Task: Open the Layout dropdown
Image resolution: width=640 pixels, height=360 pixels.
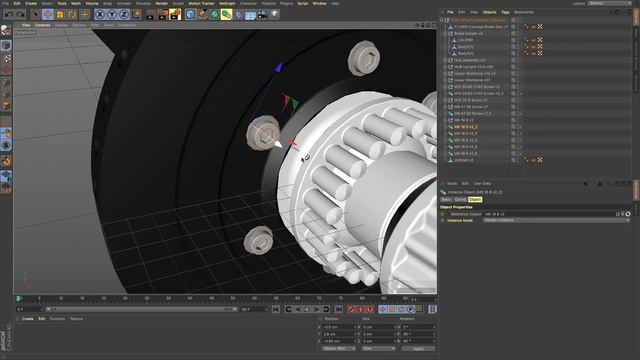Action: click(610, 3)
